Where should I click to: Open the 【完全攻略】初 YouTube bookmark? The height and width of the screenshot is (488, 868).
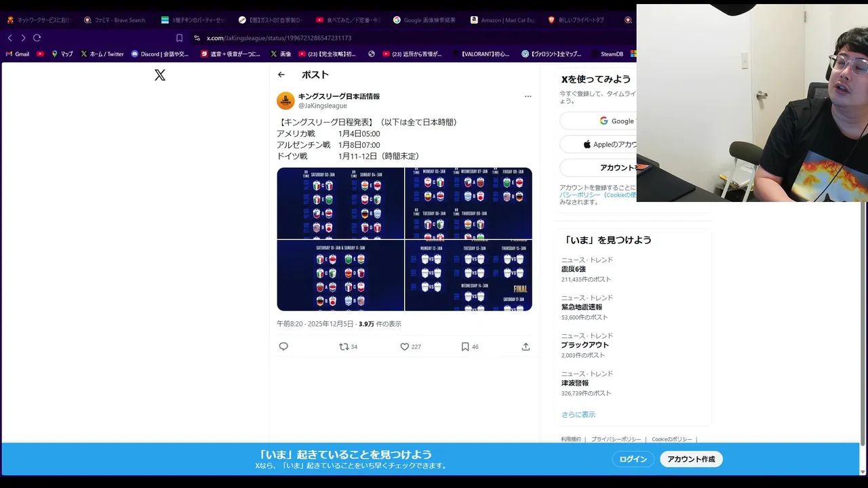[x=327, y=54]
